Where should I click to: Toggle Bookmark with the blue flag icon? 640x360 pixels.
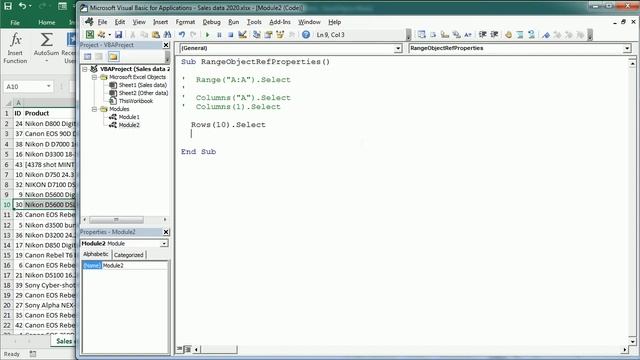pos(546,35)
